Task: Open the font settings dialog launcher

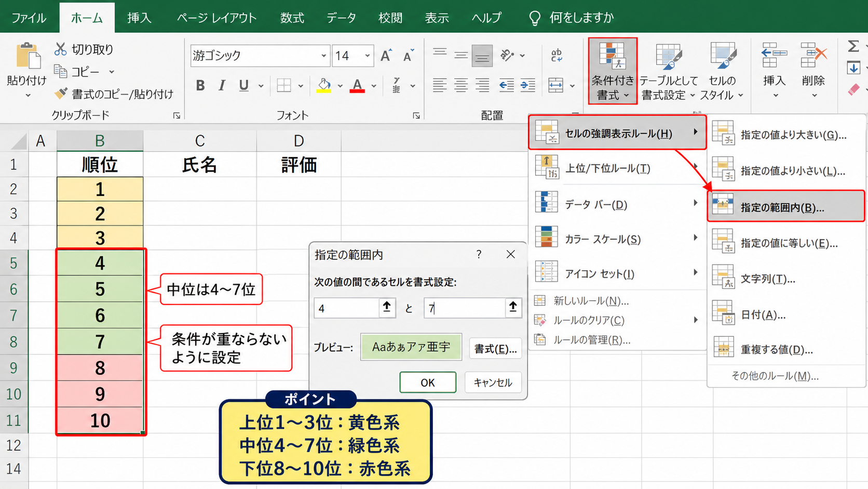Action: pyautogui.click(x=416, y=115)
